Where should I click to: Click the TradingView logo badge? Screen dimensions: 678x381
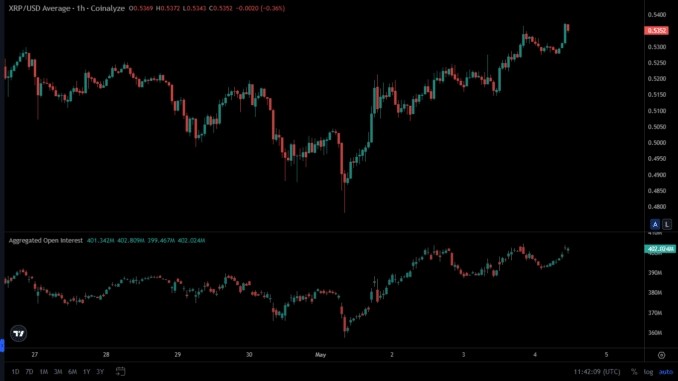tap(19, 333)
